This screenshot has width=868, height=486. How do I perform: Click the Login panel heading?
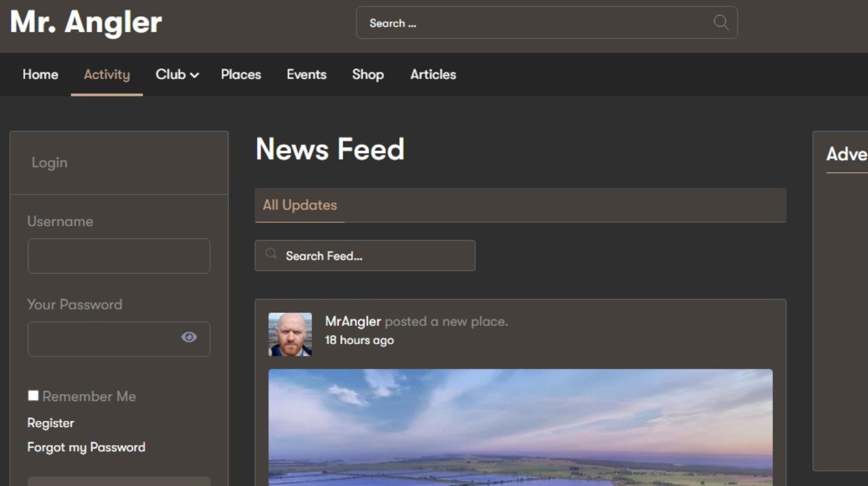pos(49,163)
